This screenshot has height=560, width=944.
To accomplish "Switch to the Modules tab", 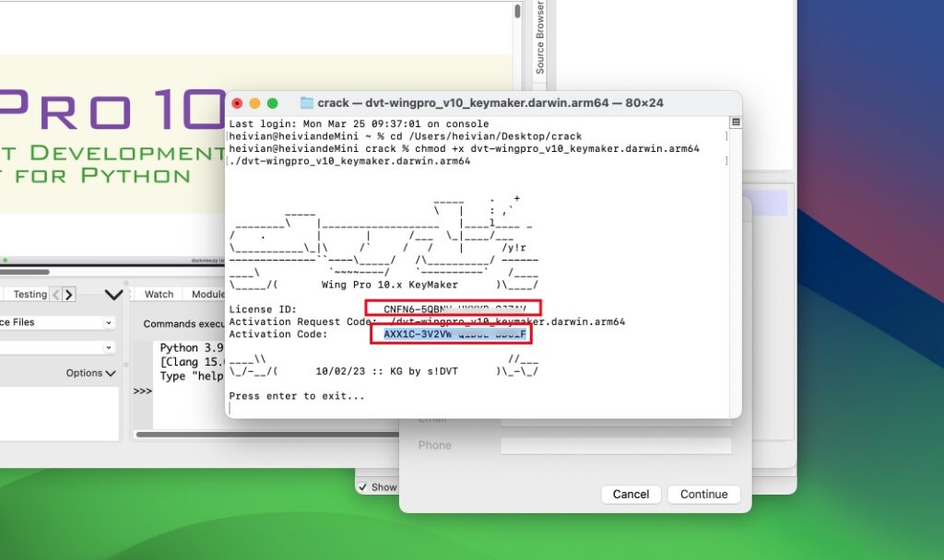I will click(207, 293).
